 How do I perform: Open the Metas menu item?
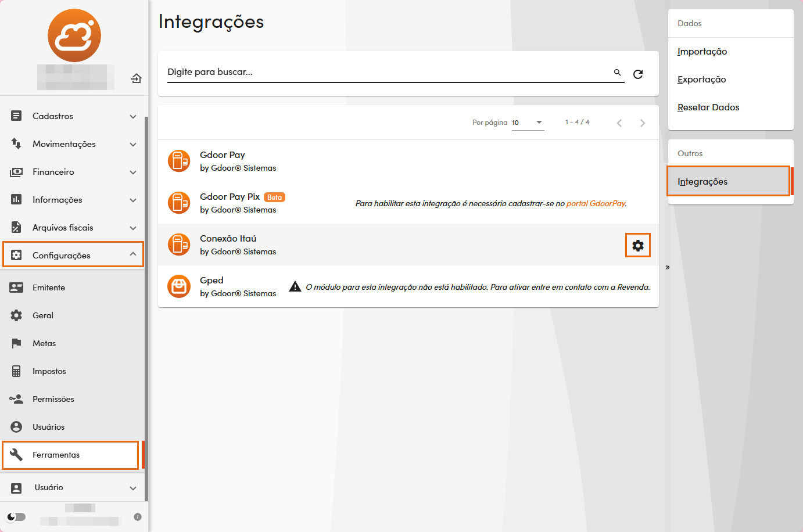point(72,343)
